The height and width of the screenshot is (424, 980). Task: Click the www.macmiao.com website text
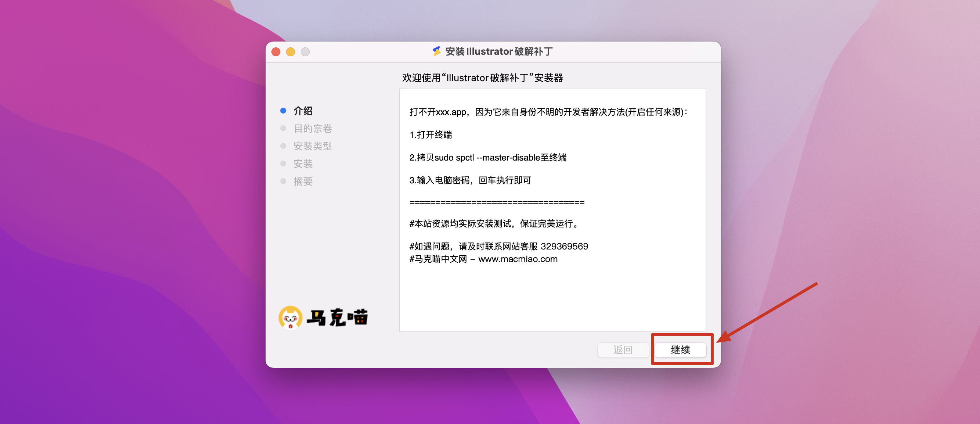(x=518, y=259)
